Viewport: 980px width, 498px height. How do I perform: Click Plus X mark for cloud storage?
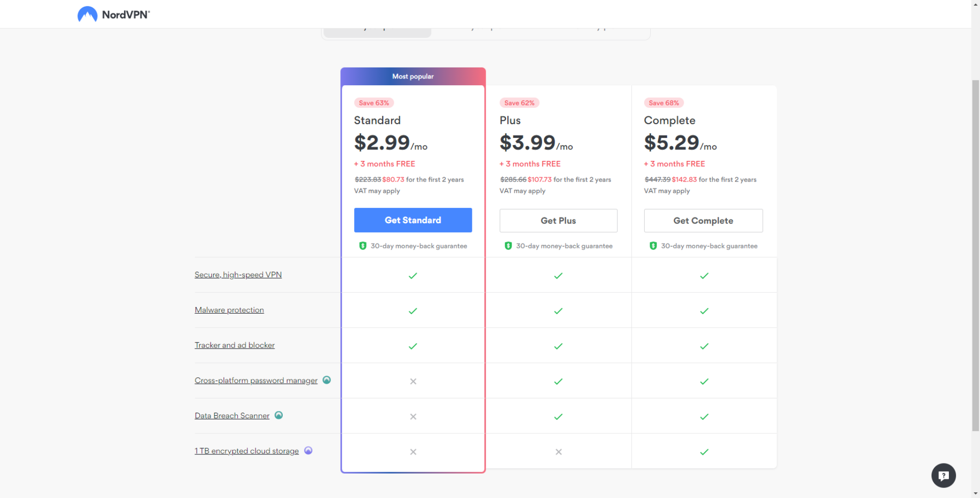[x=558, y=452]
